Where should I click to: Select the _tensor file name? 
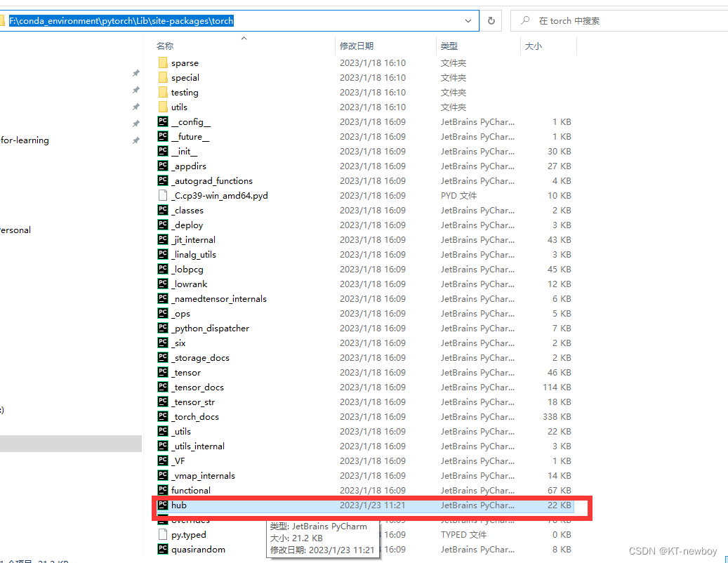point(186,373)
